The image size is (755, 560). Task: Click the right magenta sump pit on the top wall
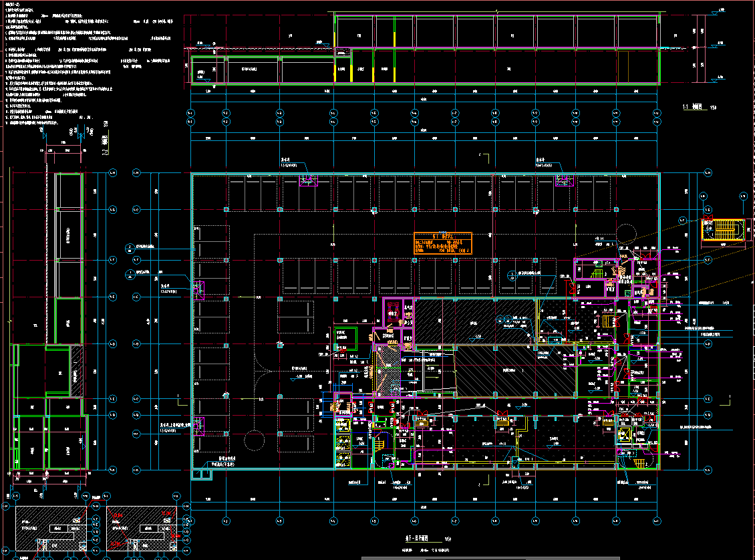[565, 180]
